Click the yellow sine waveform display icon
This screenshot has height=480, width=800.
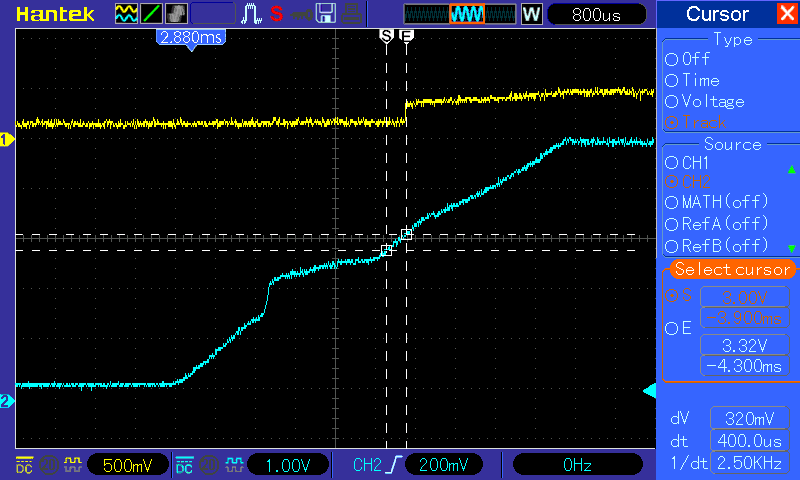pyautogui.click(x=126, y=14)
